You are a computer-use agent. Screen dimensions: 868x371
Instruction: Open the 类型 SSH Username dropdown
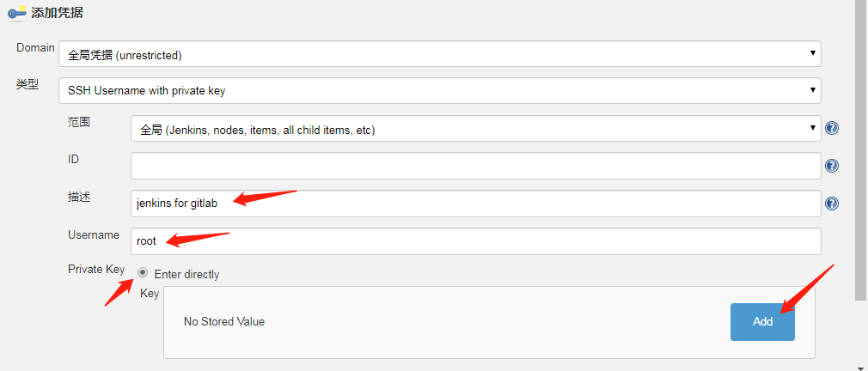439,90
